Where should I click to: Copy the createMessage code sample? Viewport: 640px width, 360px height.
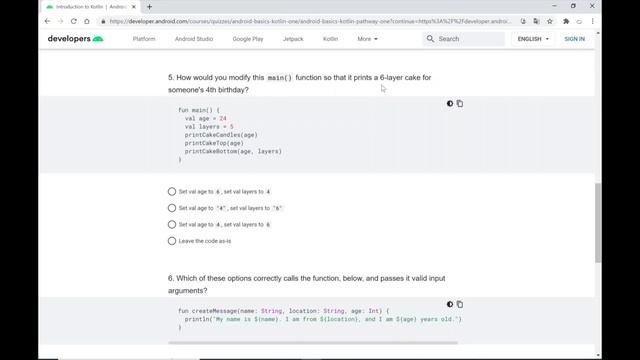click(460, 304)
